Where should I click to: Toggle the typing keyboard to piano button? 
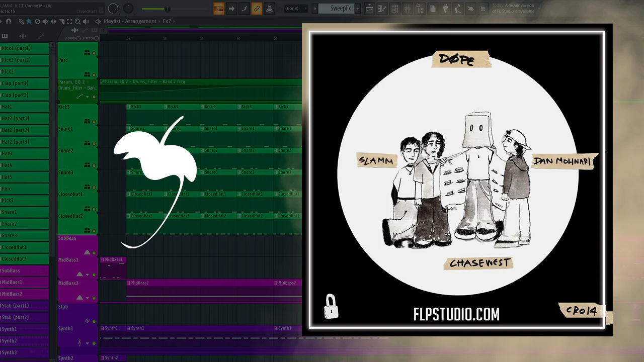pyautogui.click(x=219, y=8)
